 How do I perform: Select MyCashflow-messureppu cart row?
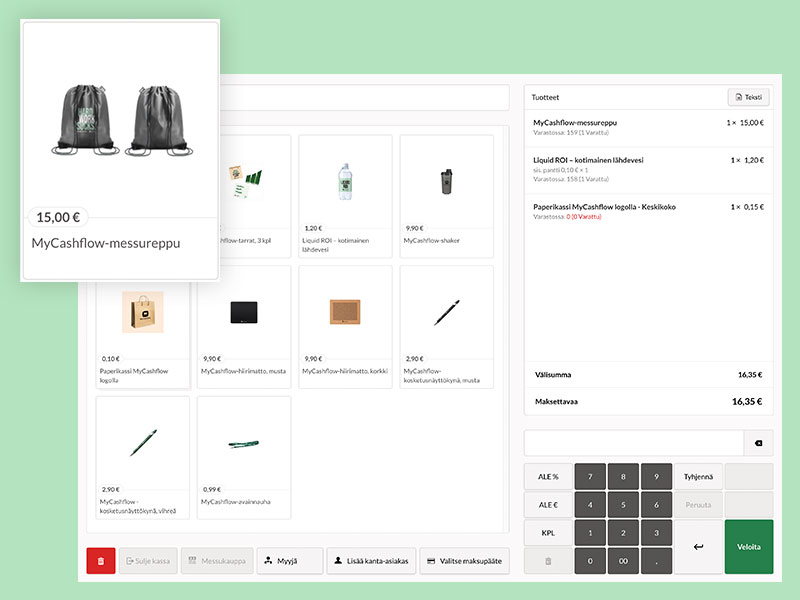coord(648,128)
